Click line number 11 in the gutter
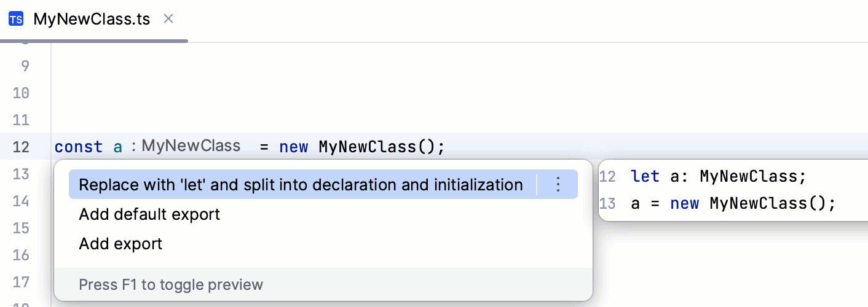 tap(21, 120)
